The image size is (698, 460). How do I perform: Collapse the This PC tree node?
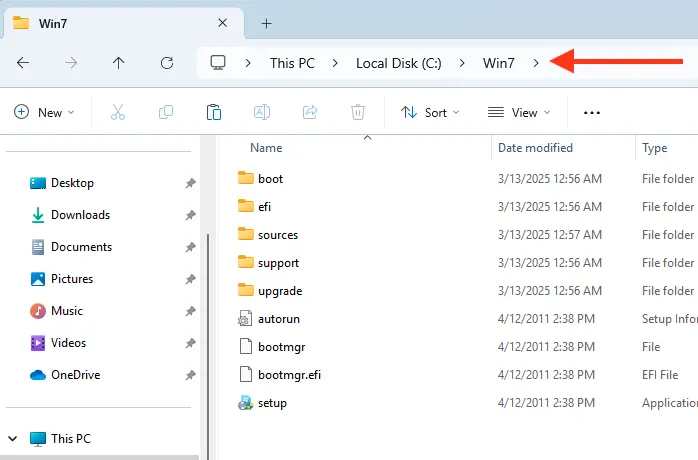coord(13,439)
